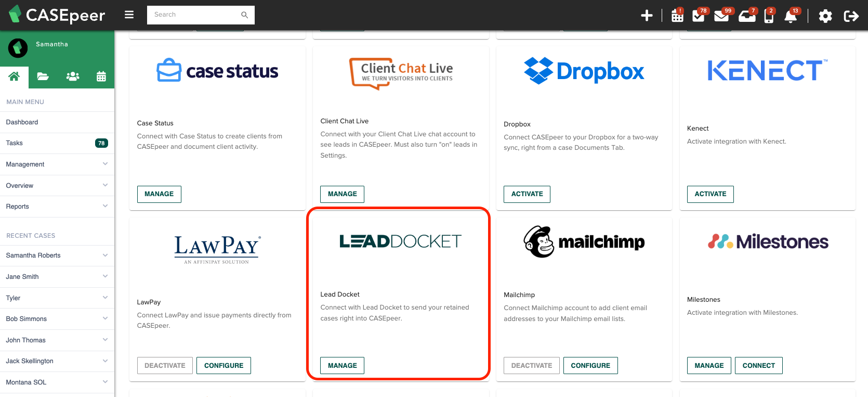Click the Samantha user name
868x397 pixels.
point(52,44)
